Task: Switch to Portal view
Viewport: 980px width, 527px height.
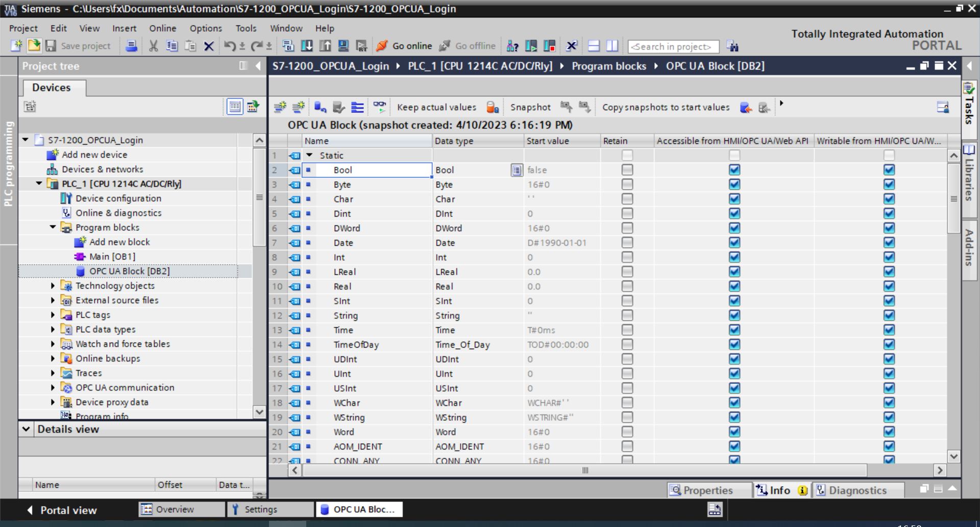Action: 62,510
